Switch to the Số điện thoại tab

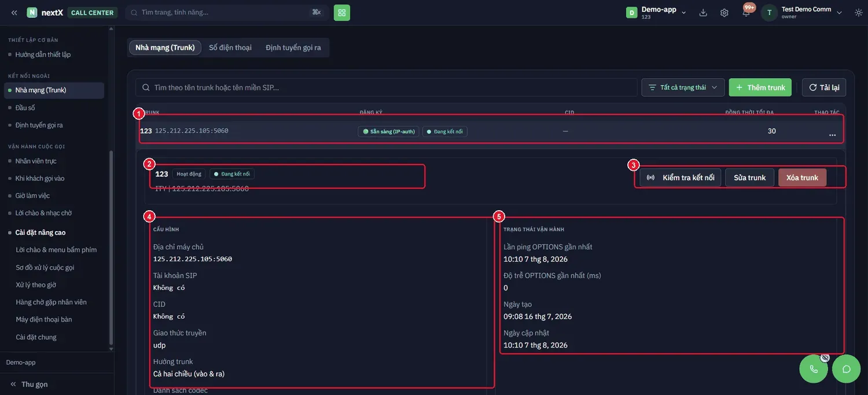click(x=230, y=47)
